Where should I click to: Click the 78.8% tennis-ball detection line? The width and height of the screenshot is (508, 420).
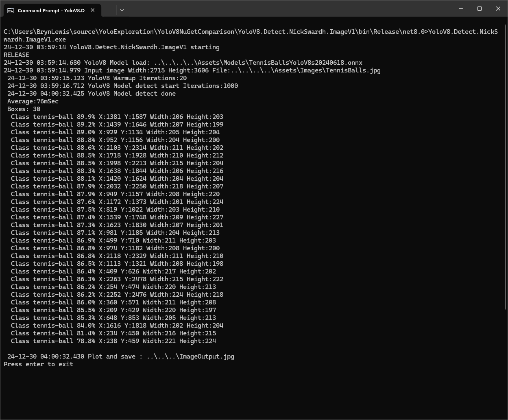click(x=113, y=341)
